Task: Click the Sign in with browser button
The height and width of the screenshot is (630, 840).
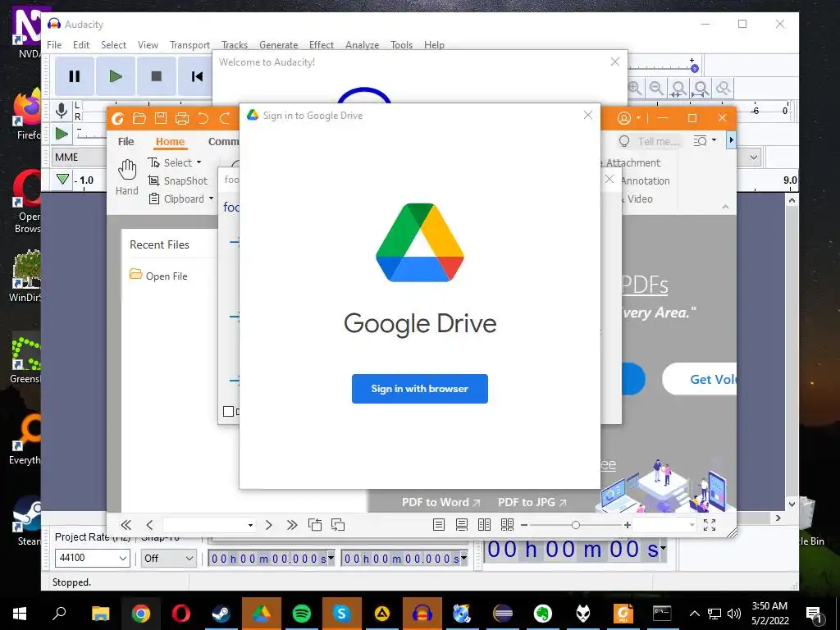Action: [419, 388]
